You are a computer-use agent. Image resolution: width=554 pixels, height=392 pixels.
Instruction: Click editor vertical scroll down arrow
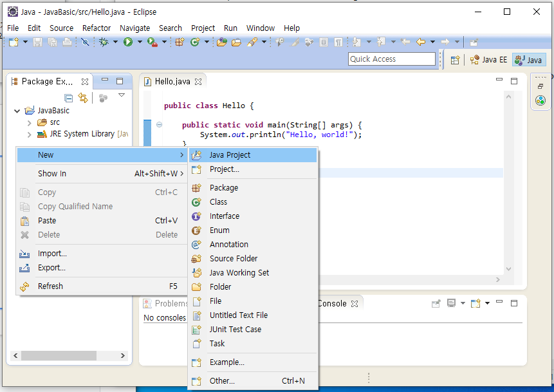508,269
